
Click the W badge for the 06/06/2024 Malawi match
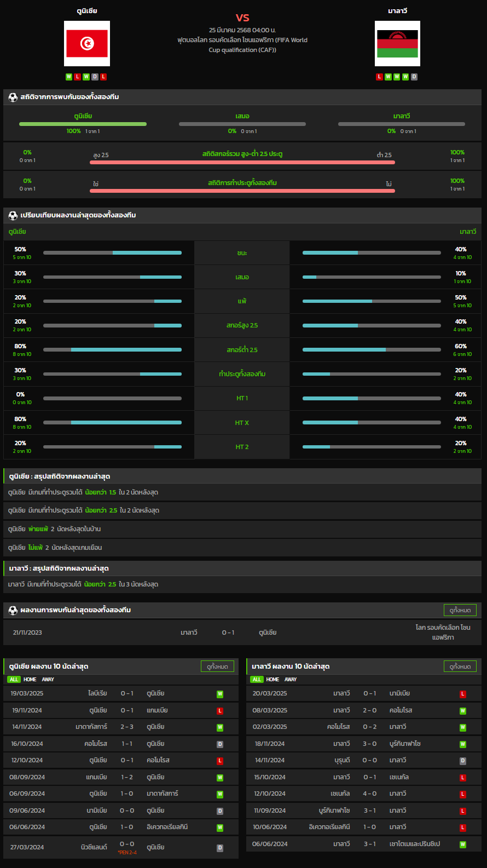coord(463,844)
